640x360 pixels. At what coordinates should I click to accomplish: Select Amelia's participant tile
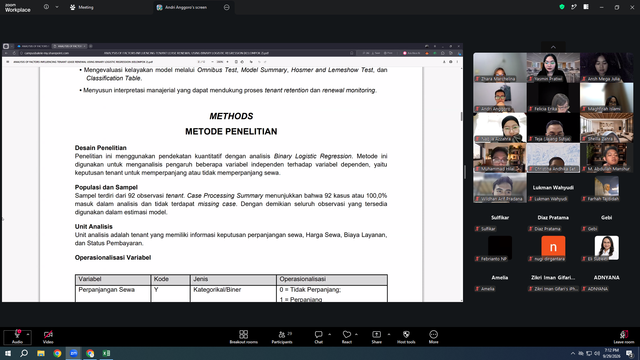pyautogui.click(x=500, y=278)
